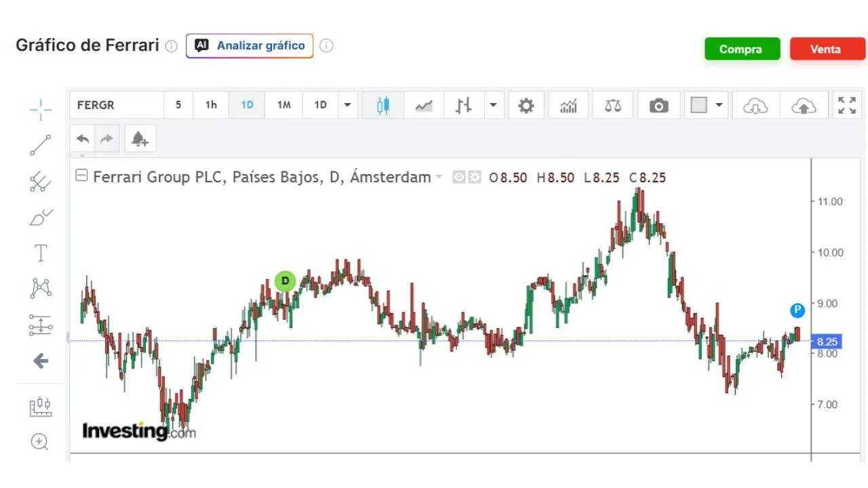Toggle fullscreen chart mode
The width and height of the screenshot is (868, 488).
coord(847,105)
